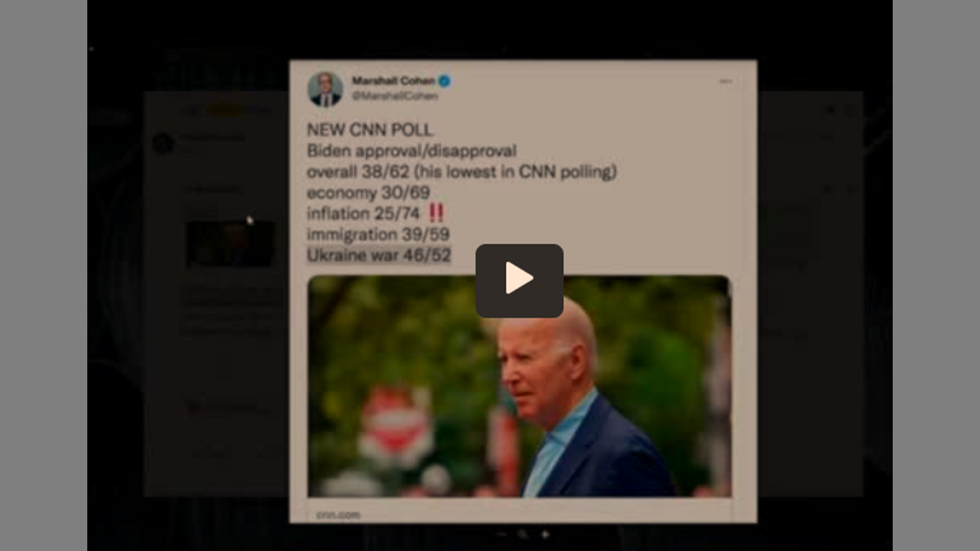This screenshot has height=551, width=980.
Task: Open the tweet's three-dot more menu
Action: tap(725, 81)
